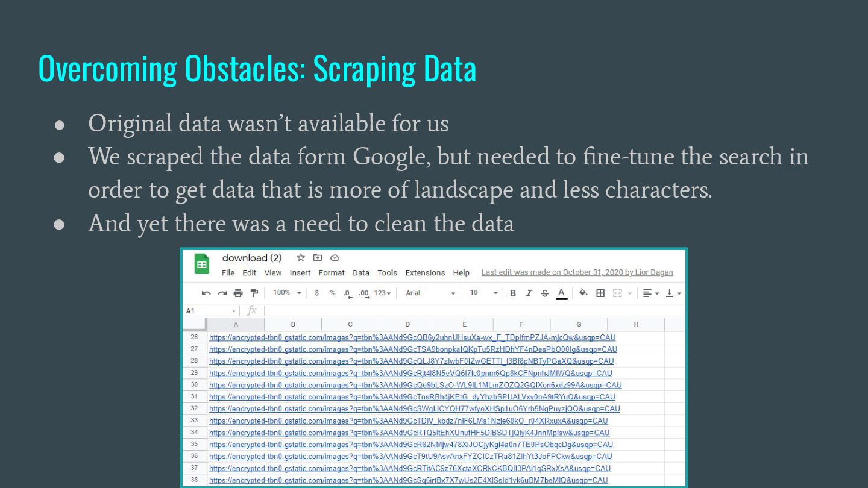The image size is (868, 488).
Task: Open row 26 link ending mjcQw
Action: (412, 337)
